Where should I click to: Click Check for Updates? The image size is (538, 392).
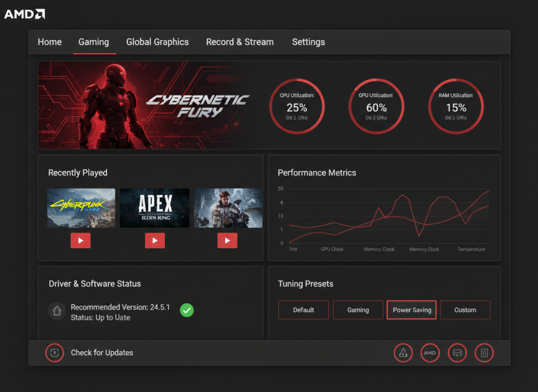(102, 353)
